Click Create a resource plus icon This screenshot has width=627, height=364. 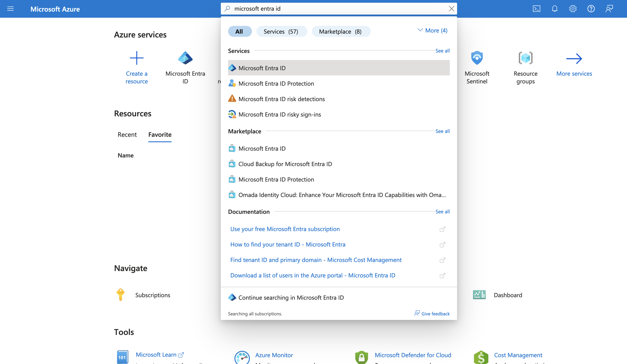tap(137, 58)
